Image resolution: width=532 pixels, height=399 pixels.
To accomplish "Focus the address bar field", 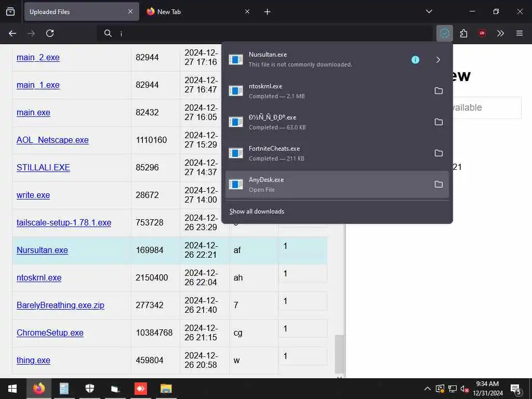I will tap(264, 33).
